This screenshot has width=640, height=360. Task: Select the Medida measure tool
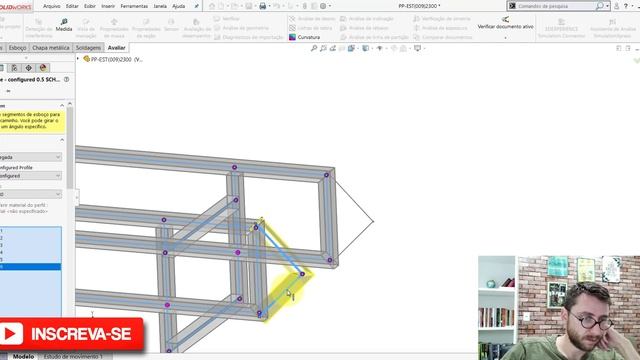pyautogui.click(x=64, y=24)
